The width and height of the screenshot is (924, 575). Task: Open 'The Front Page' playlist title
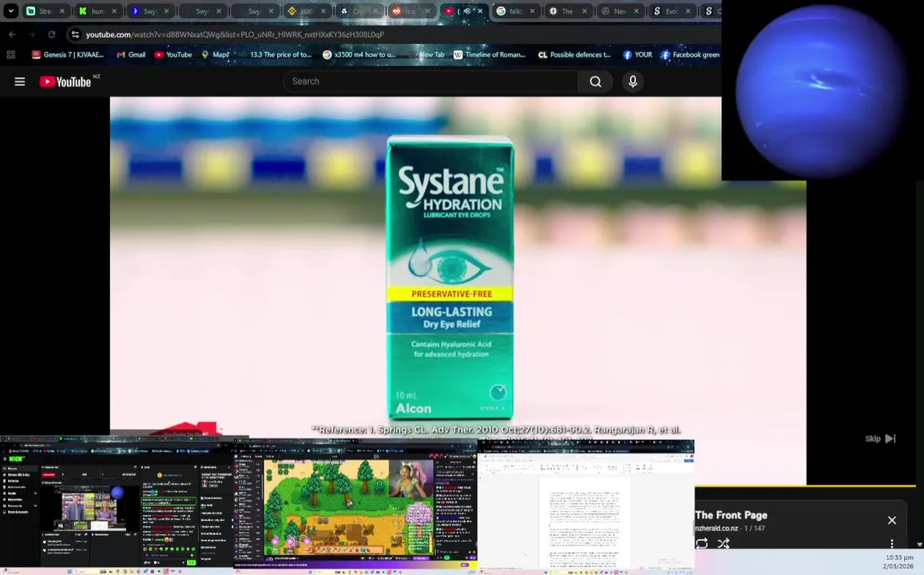click(x=731, y=515)
